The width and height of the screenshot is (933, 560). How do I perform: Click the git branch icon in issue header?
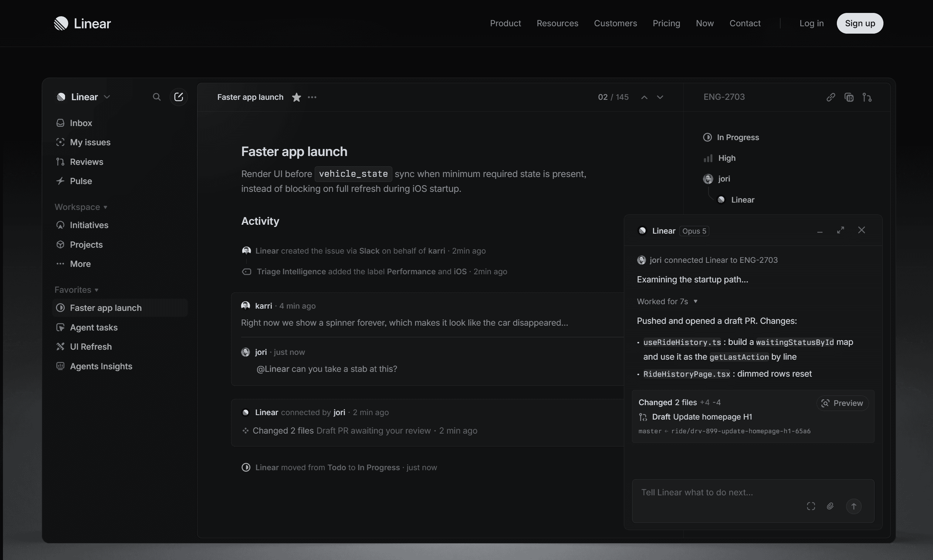pos(867,97)
